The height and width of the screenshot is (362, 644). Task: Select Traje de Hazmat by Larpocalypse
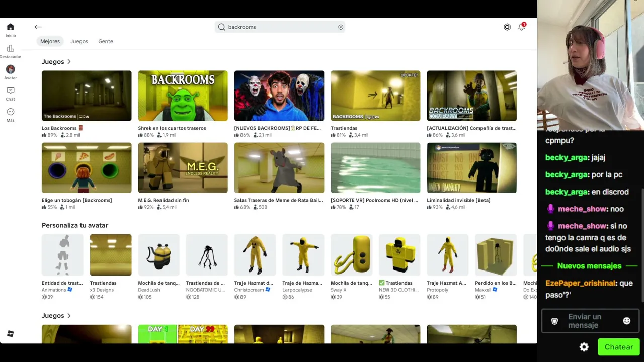[303, 255]
